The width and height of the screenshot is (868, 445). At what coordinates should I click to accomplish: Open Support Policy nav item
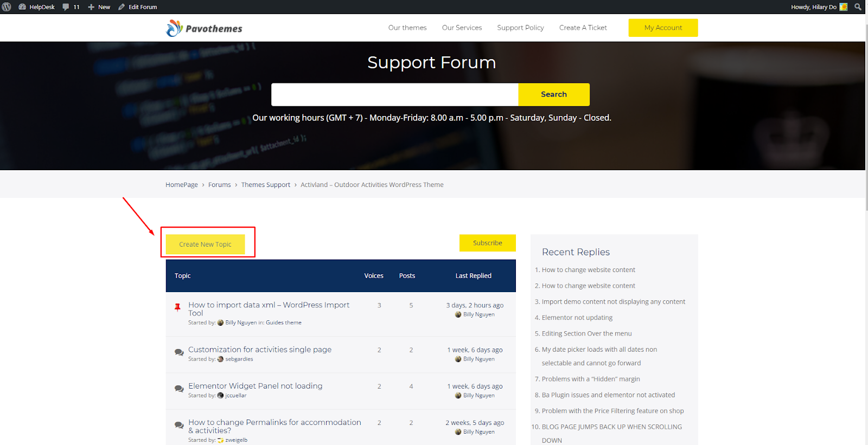coord(520,28)
